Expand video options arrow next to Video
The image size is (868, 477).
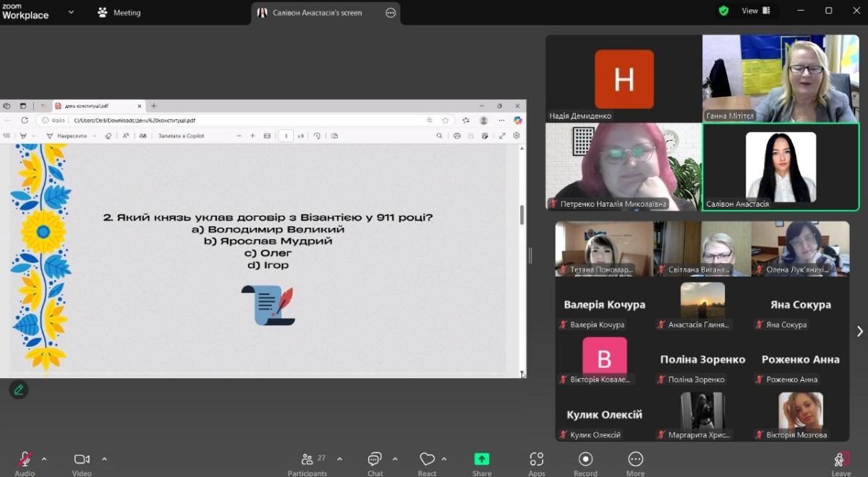coord(104,459)
